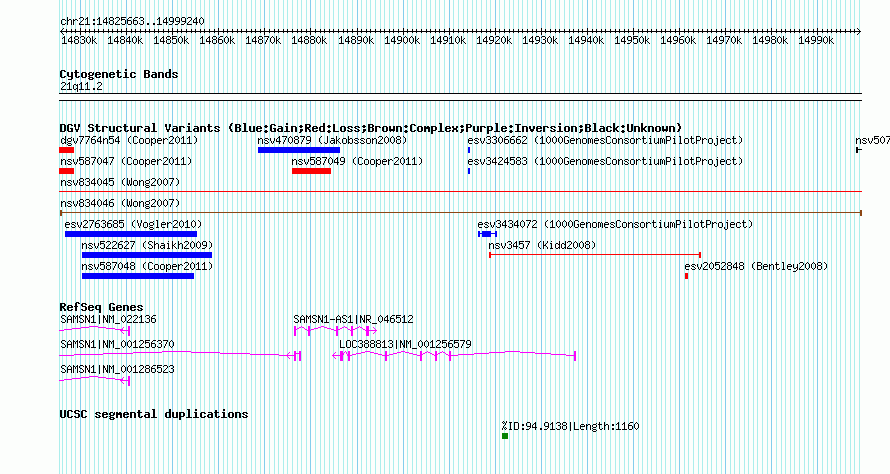The width and height of the screenshot is (890, 474).
Task: Click the chr21:14825663..14999240 coordinate text
Action: [132, 22]
